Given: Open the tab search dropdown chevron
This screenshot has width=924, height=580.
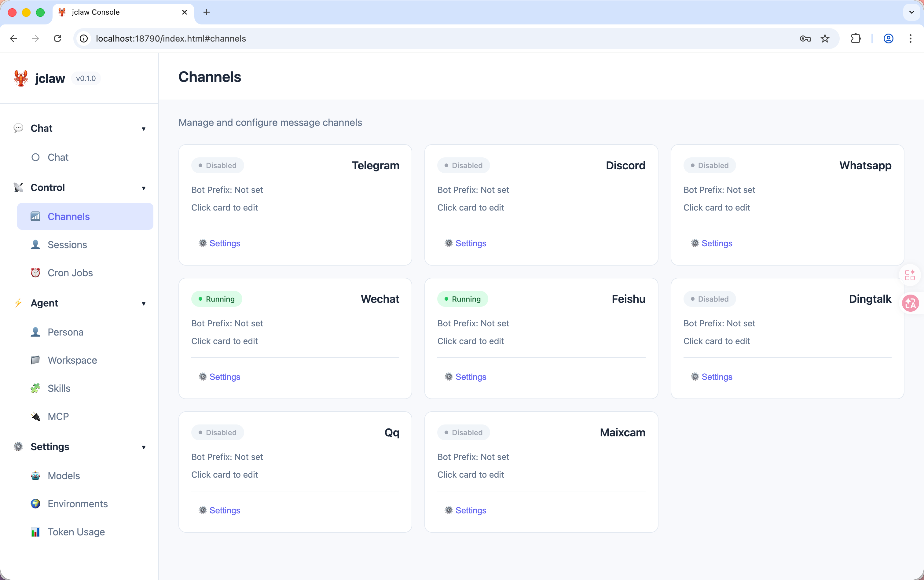Looking at the screenshot, I should click(x=912, y=12).
